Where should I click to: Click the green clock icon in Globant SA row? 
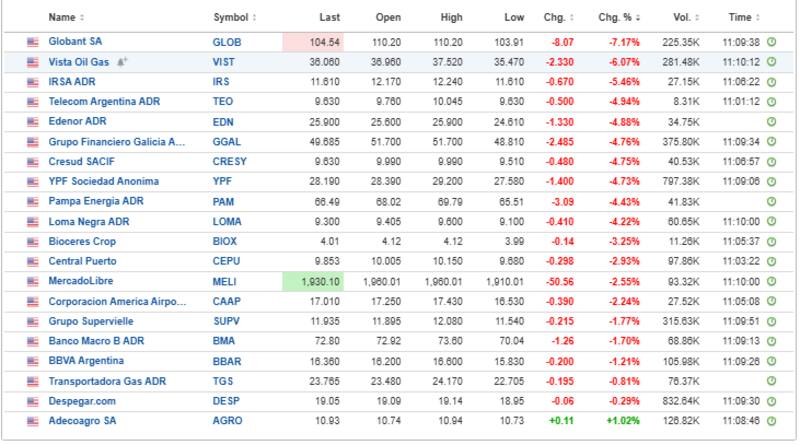pyautogui.click(x=771, y=42)
